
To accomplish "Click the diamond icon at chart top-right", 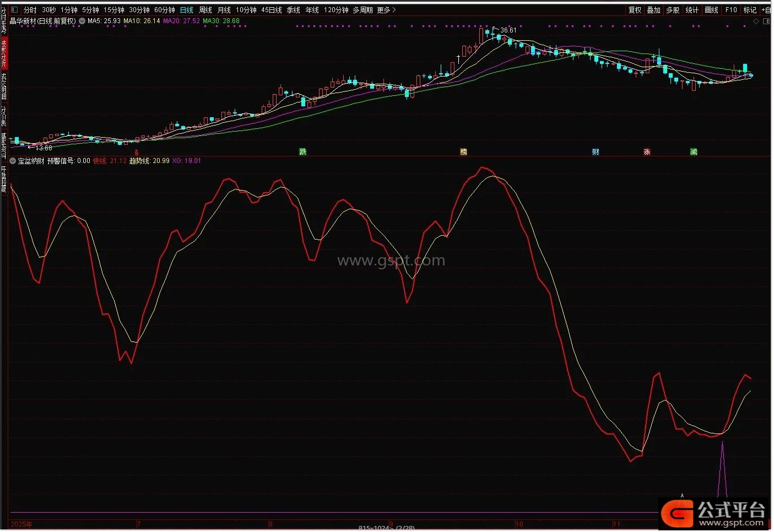I will (x=756, y=21).
